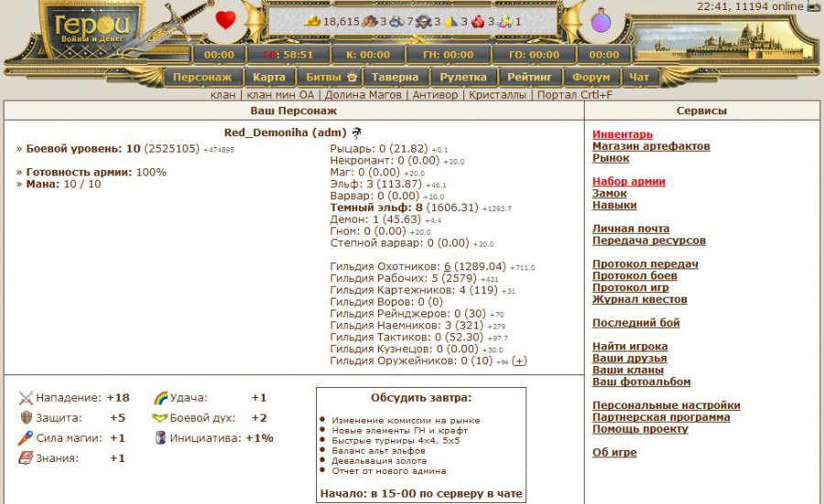824x504 pixels.
Task: Open the Чат menu
Action: tap(639, 77)
